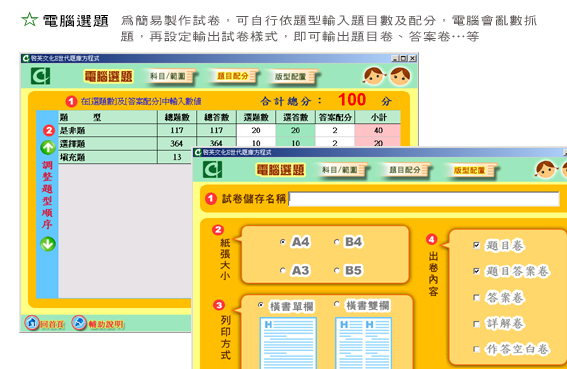The height and width of the screenshot is (369, 567).
Task: Click 答案配分 cell for 是非題 row
Action: 335,130
